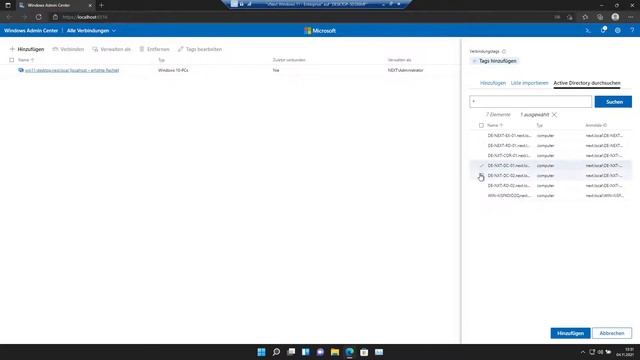Click the Verbindungstags info icon
Viewport: 640px width, 360px height.
[504, 51]
